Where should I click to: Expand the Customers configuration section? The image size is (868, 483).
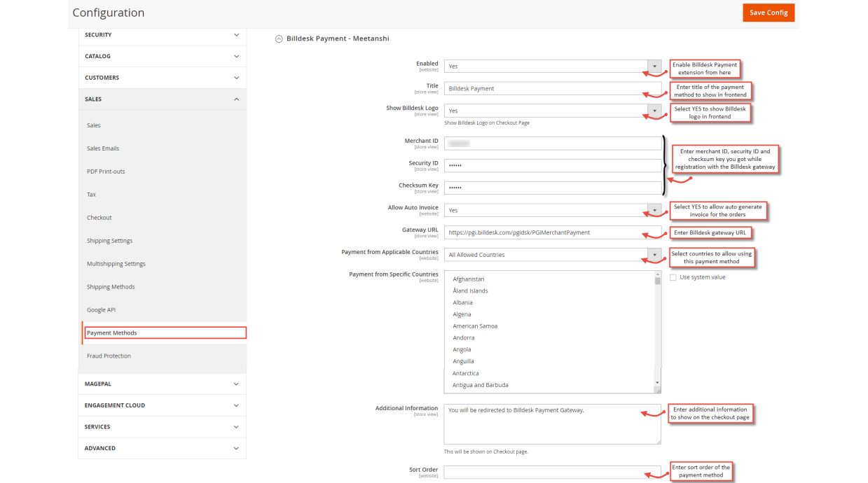pyautogui.click(x=162, y=78)
